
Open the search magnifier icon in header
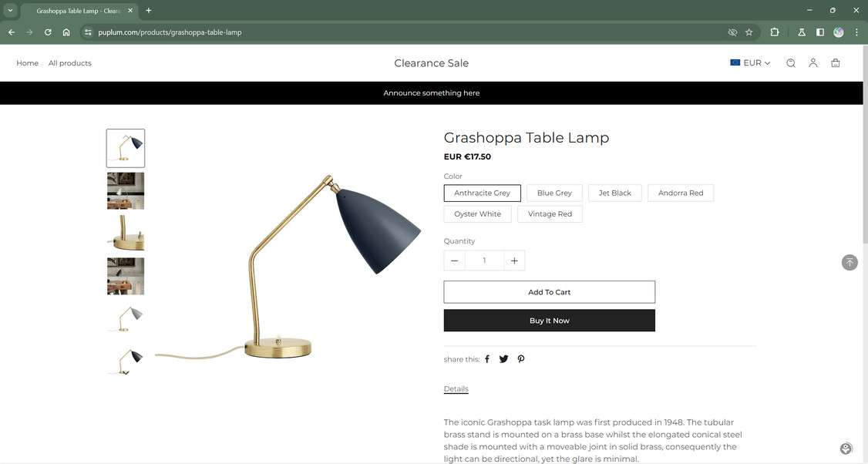point(790,63)
